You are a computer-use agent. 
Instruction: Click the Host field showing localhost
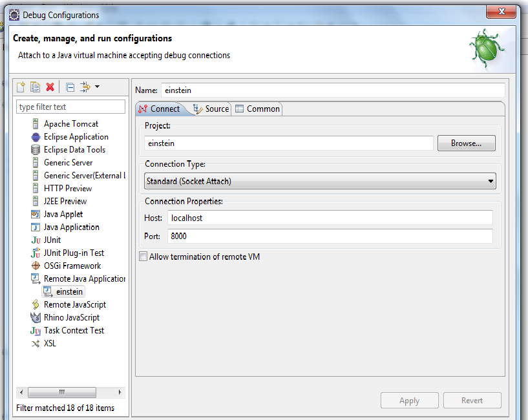click(x=330, y=218)
